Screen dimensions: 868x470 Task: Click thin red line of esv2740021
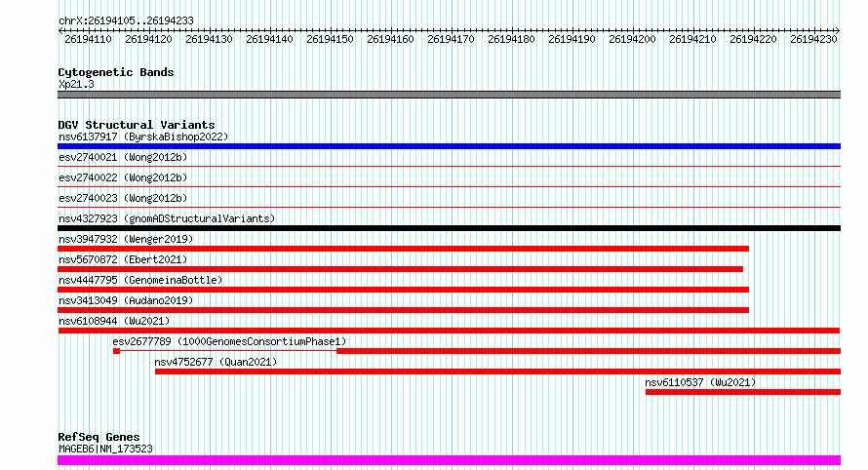(449, 166)
